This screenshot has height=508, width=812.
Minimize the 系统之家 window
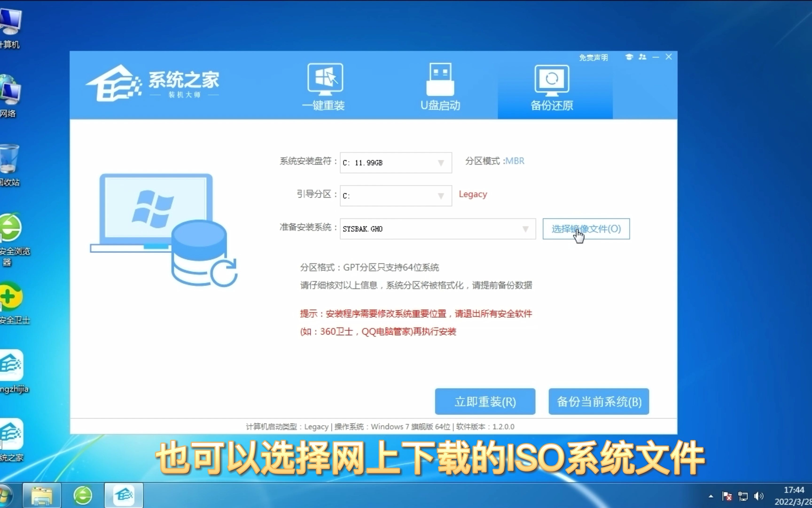[x=656, y=57]
